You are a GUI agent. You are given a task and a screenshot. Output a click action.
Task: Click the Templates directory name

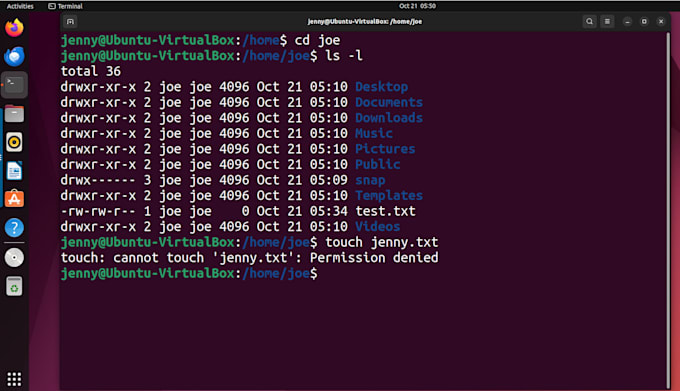(389, 196)
